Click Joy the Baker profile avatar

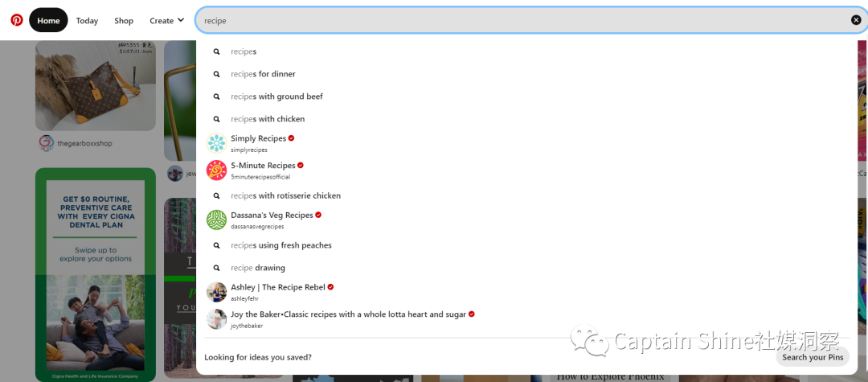216,319
